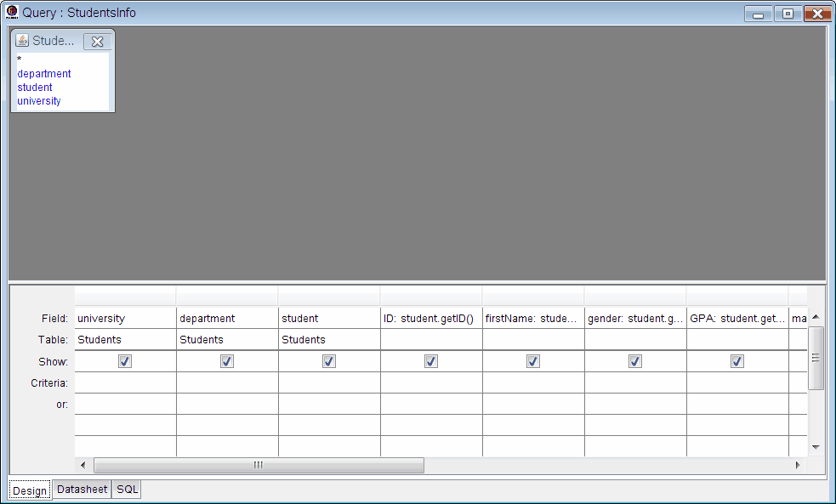Viewport: 836px width, 504px height.
Task: Click the horizontal scrollbar left arrow
Action: (83, 465)
